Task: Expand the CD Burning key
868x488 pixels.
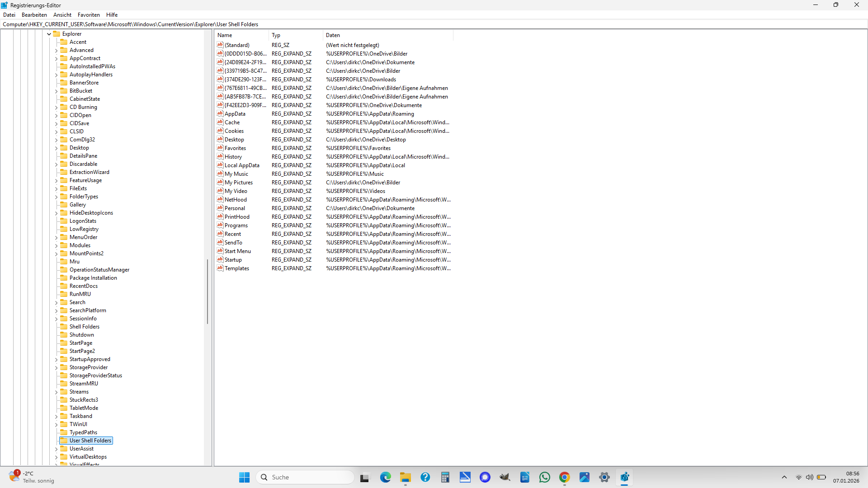Action: pos(57,107)
